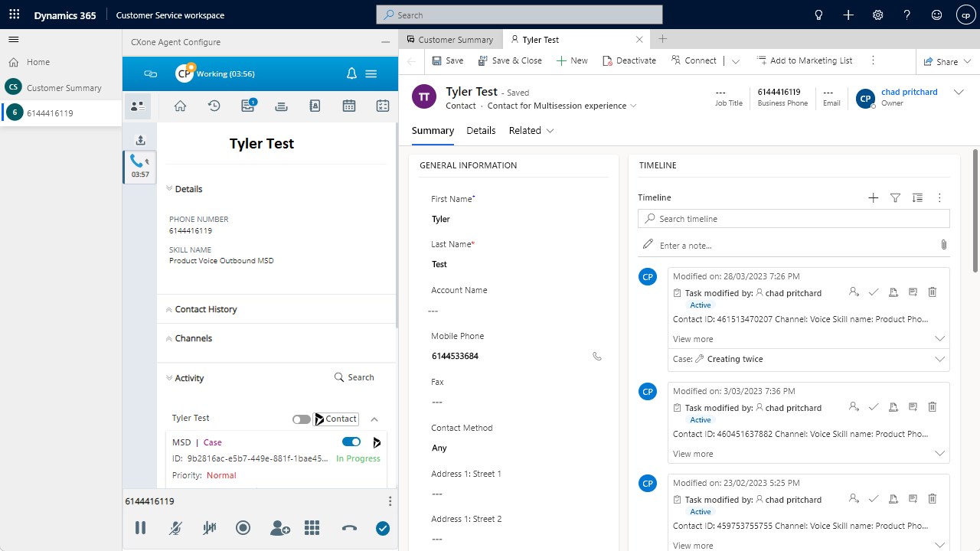Click Save in the command bar
Screen dimensions: 980x551
click(x=447, y=61)
